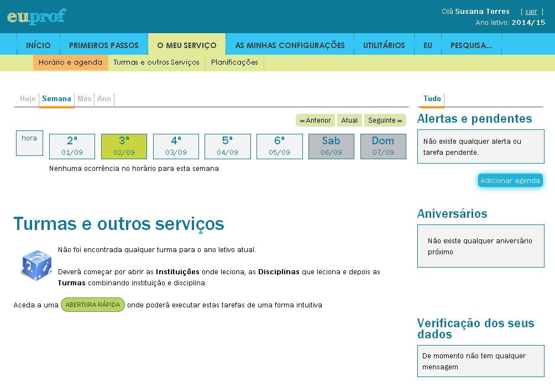Switch calendar to Mês view
The height and width of the screenshot is (392, 555).
85,99
